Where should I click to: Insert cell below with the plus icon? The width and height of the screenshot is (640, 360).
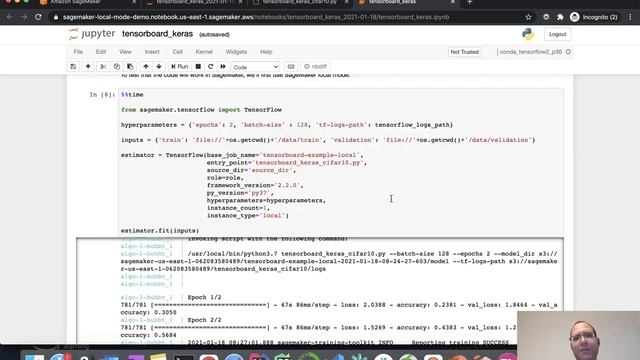[x=88, y=67]
